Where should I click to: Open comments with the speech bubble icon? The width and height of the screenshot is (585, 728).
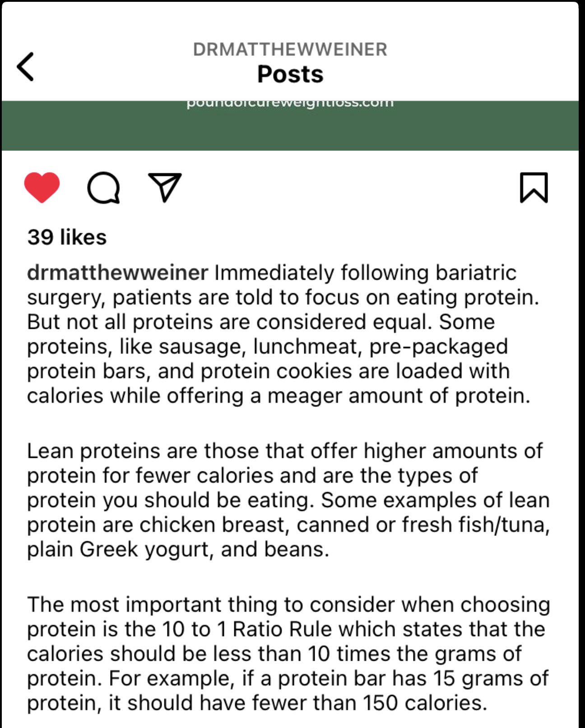tap(104, 188)
